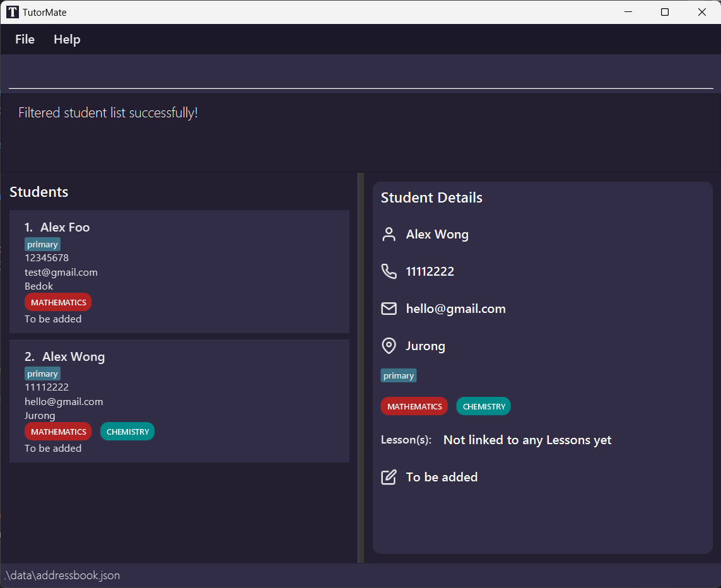Click MATHEMATICS tag on Alex Wong list card

pyautogui.click(x=59, y=432)
